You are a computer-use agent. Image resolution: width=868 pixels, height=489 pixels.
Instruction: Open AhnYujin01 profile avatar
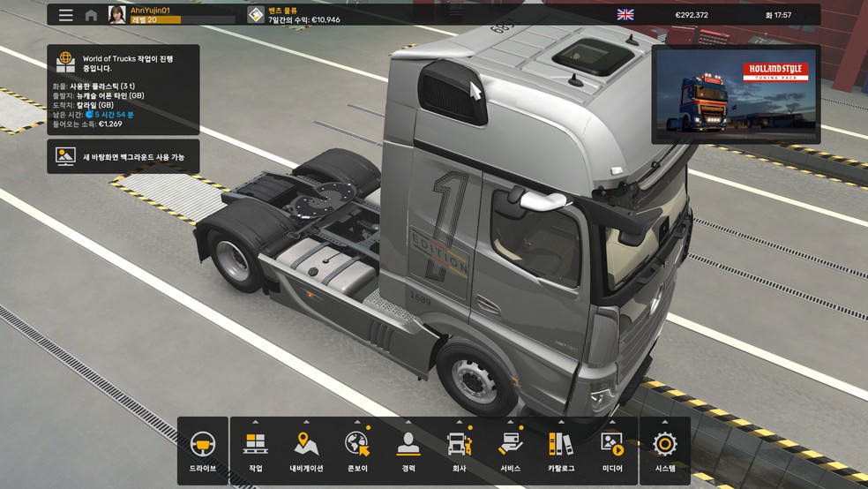(116, 15)
